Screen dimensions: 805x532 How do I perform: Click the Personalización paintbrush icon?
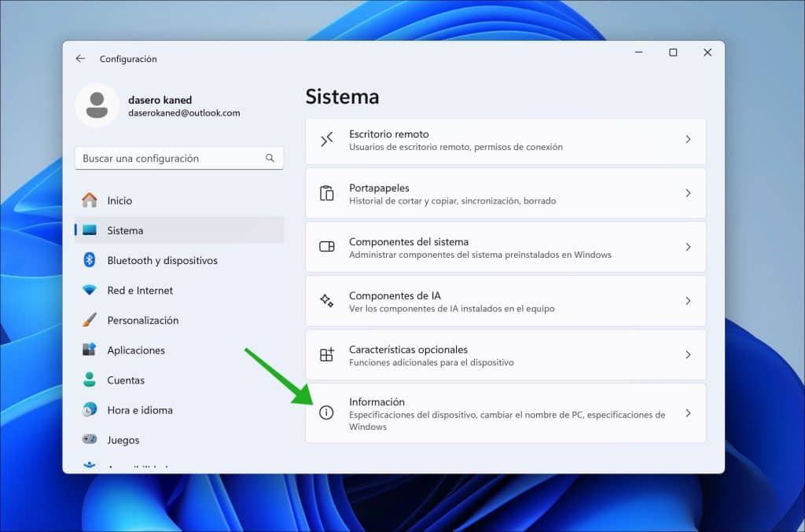(90, 320)
